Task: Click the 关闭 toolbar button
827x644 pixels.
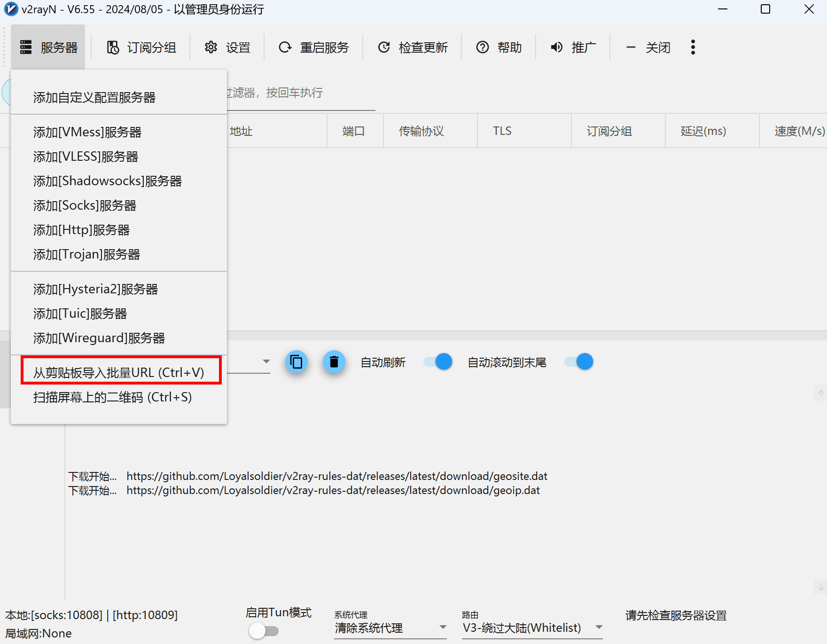Action: pyautogui.click(x=648, y=47)
